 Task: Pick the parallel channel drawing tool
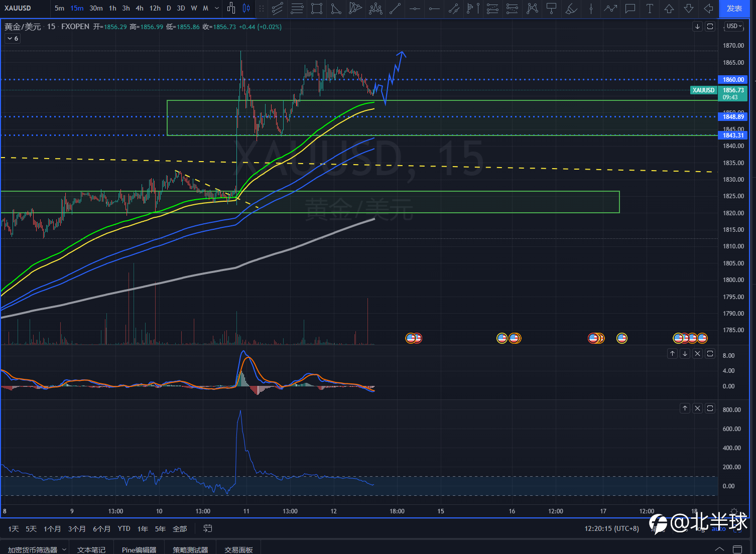point(277,8)
